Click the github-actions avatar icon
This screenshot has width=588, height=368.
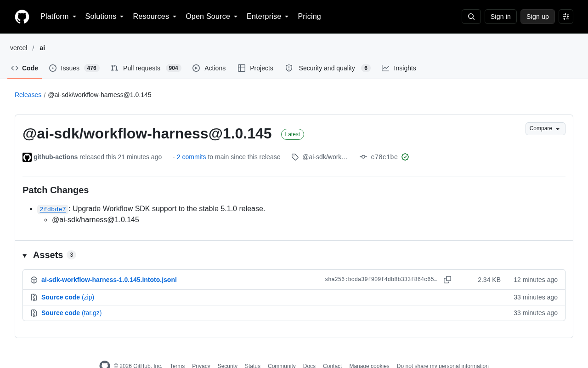[x=27, y=157]
